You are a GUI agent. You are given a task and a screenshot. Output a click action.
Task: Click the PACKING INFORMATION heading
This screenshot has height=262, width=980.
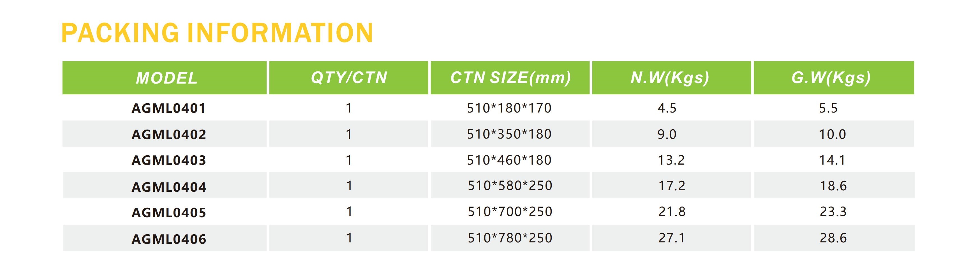tap(217, 33)
